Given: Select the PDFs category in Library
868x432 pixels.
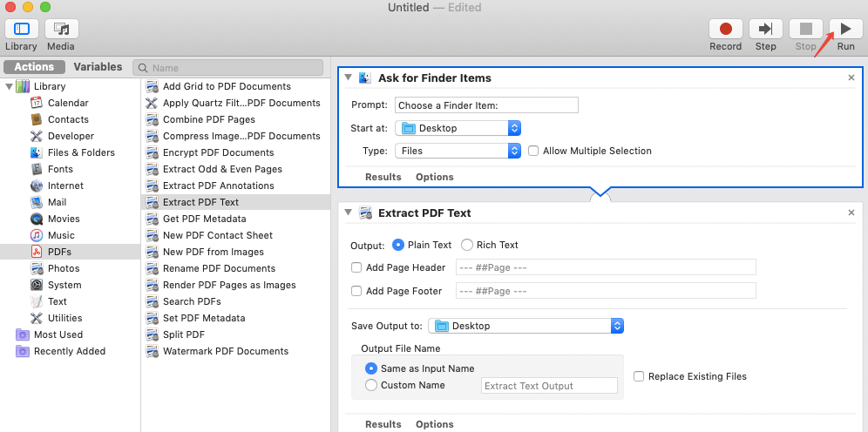Looking at the screenshot, I should coord(59,252).
